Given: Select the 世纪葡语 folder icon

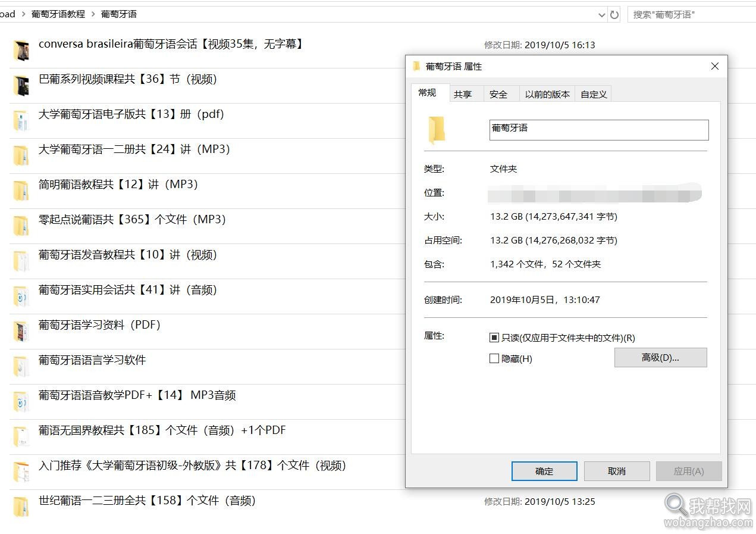Looking at the screenshot, I should (21, 506).
